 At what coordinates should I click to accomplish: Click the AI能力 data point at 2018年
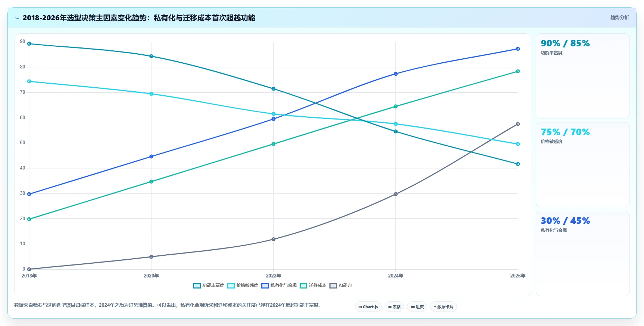click(x=29, y=269)
